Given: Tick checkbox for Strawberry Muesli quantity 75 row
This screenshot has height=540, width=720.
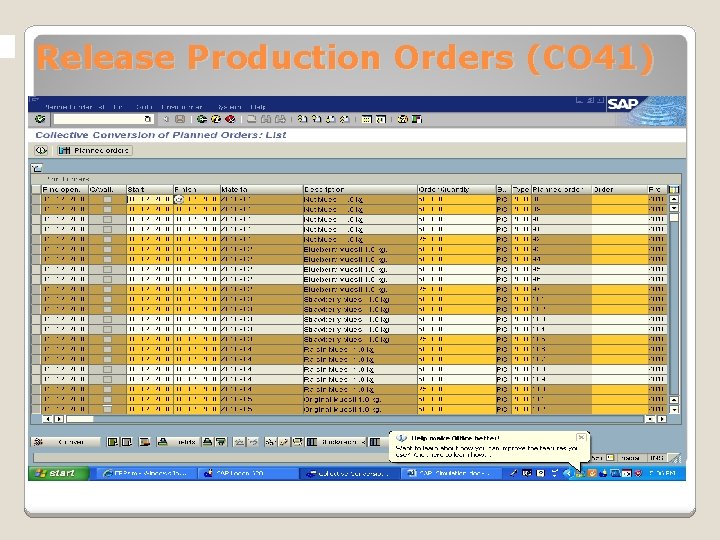Looking at the screenshot, I should [x=107, y=339].
